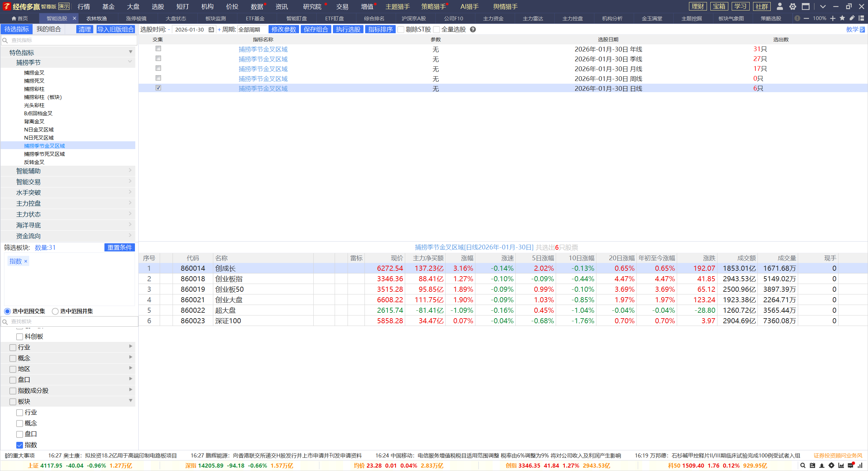Open the 研究院 top menu
The height and width of the screenshot is (471, 868).
coord(312,6)
